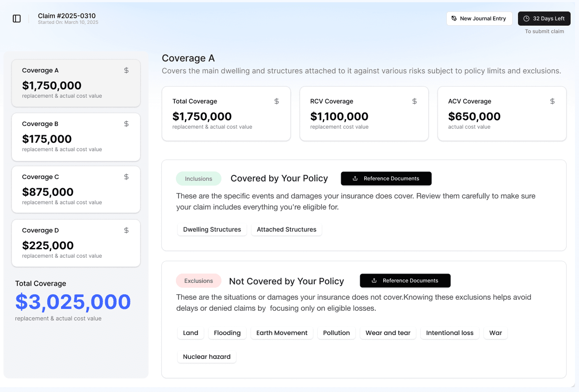Viewport: 579px width, 392px height.
Task: Select the Earth Movement exclusion tag
Action: point(282,333)
